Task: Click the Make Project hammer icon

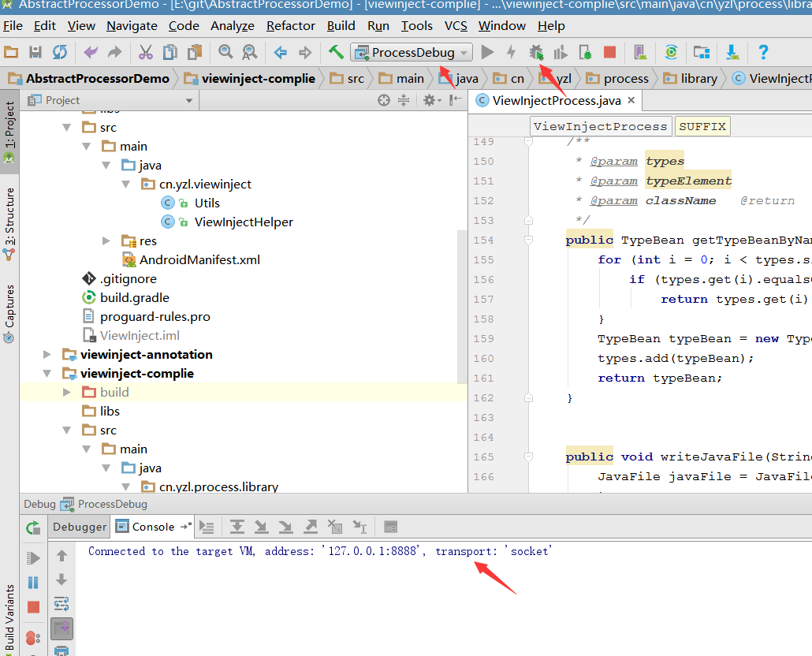Action: tap(336, 52)
